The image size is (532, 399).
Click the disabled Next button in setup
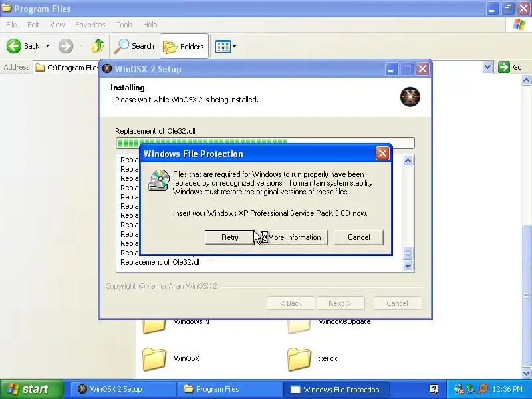pyautogui.click(x=340, y=303)
